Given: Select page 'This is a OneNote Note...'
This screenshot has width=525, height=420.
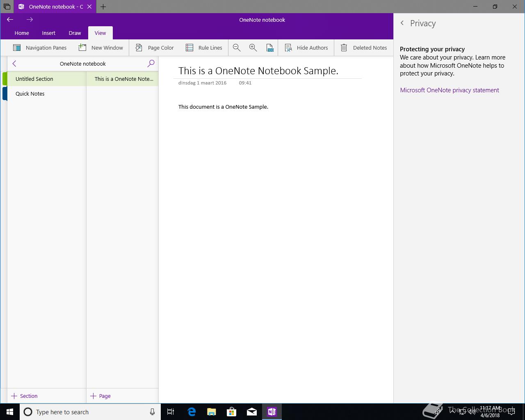Looking at the screenshot, I should coord(123,79).
